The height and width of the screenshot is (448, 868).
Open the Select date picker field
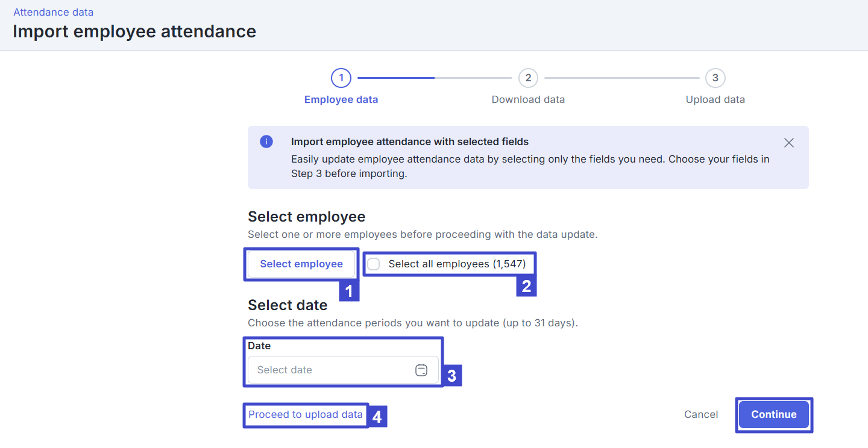(x=332, y=370)
